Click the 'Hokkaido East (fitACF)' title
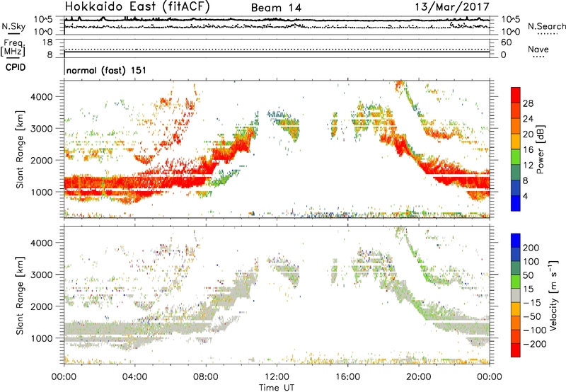Image resolution: width=566 pixels, height=392 pixels. coord(137,6)
